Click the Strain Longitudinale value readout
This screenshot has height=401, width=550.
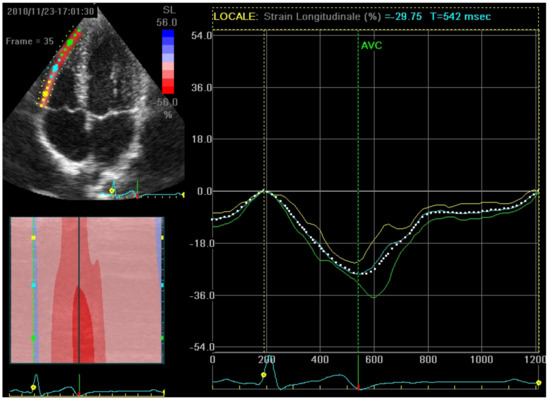[403, 16]
